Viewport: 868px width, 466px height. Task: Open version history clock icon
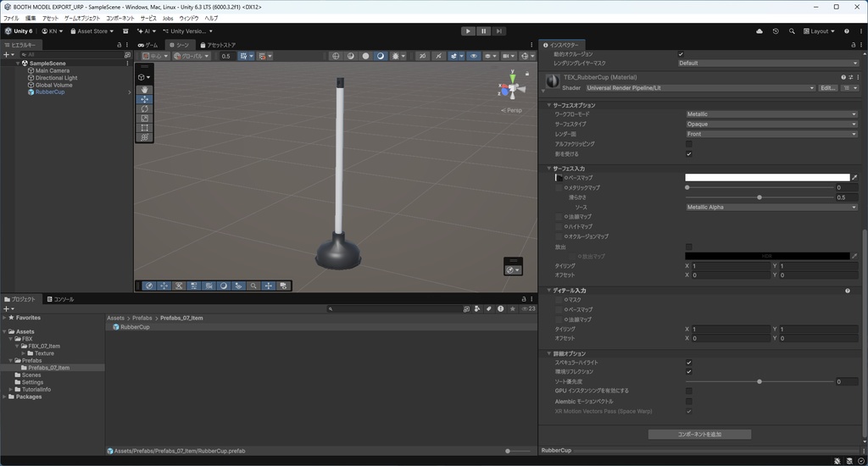(776, 31)
